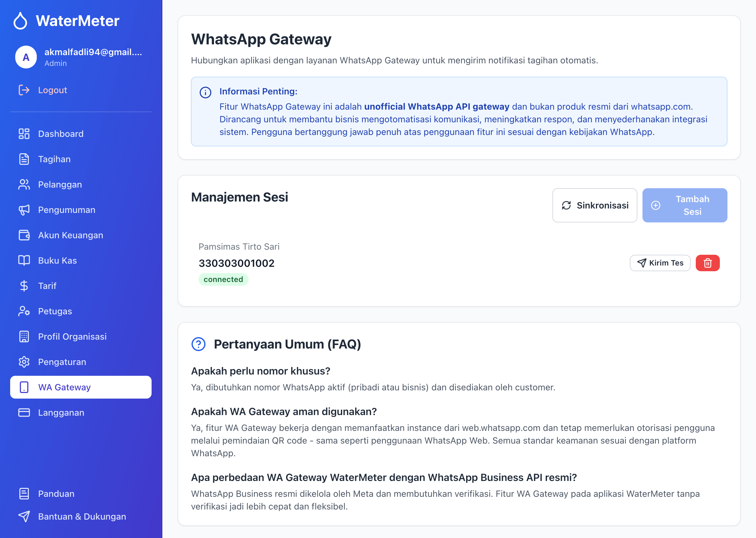The width and height of the screenshot is (756, 538).
Task: Click the Akun Keuangan wallet icon
Action: [x=24, y=235]
